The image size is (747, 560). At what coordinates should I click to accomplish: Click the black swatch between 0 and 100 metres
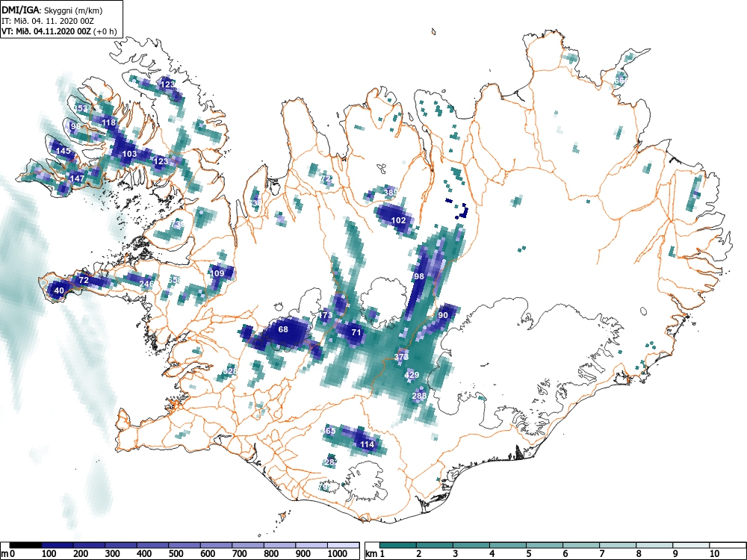click(25, 545)
